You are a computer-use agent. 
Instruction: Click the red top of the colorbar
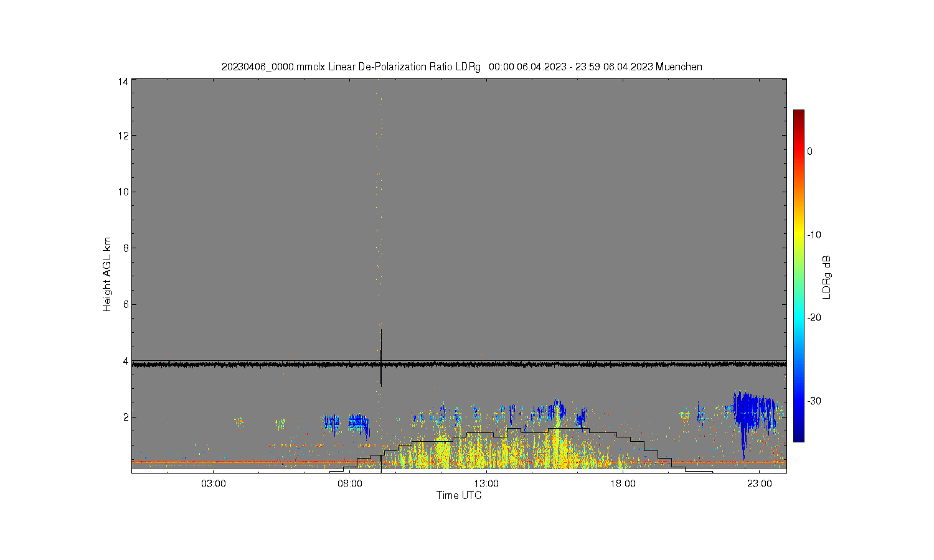798,118
